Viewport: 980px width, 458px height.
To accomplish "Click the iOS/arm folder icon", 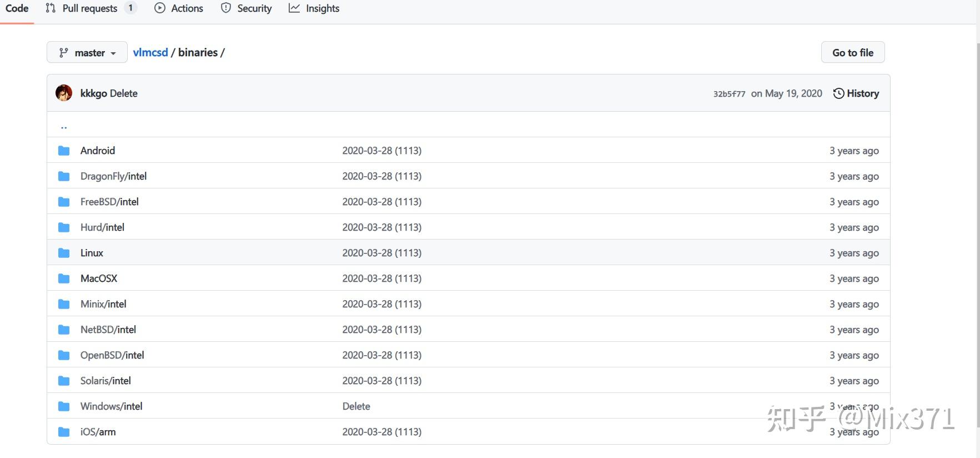I will click(x=64, y=432).
